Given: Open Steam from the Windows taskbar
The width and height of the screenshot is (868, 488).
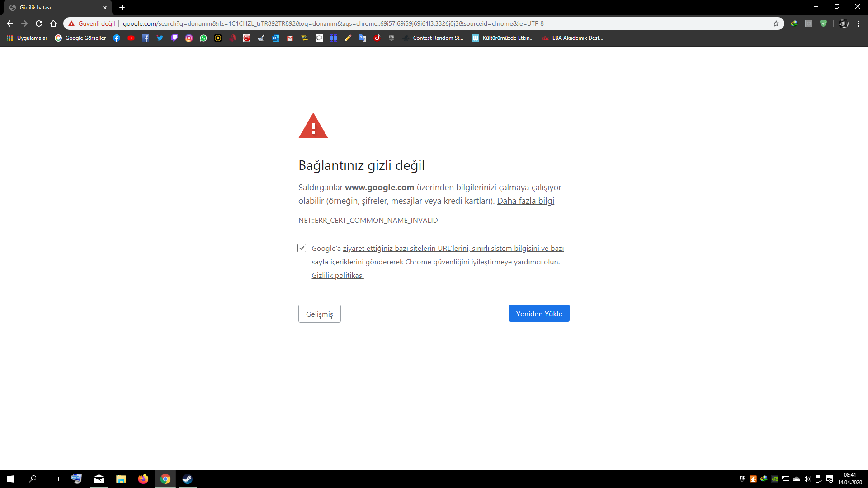Looking at the screenshot, I should pos(187,479).
